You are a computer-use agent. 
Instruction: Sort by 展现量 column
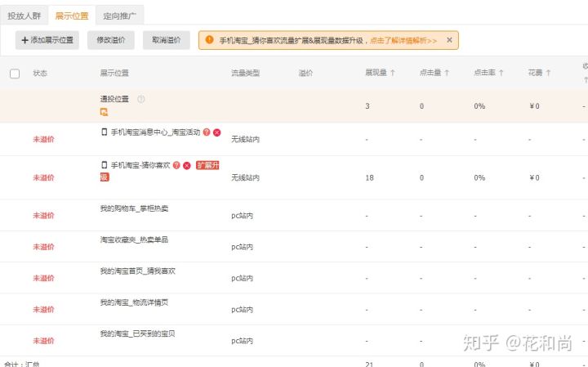(380, 73)
